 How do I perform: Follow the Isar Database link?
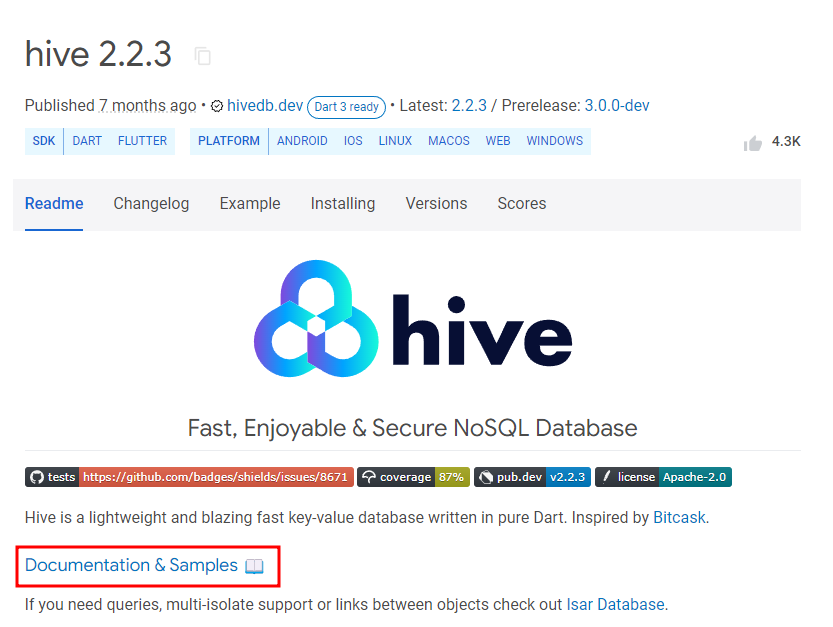(615, 604)
